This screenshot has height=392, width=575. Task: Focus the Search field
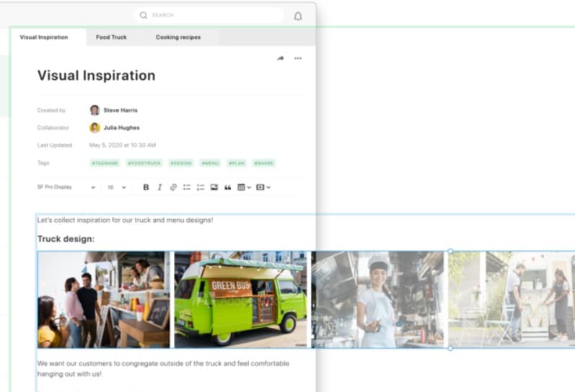click(x=209, y=15)
